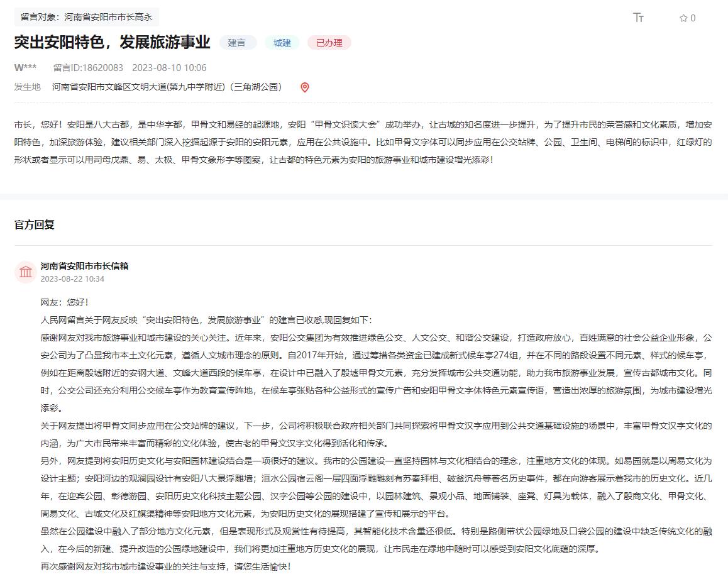This screenshot has height=584, width=728.
Task: Click the 三角湖公园 location address text
Action: click(167, 87)
